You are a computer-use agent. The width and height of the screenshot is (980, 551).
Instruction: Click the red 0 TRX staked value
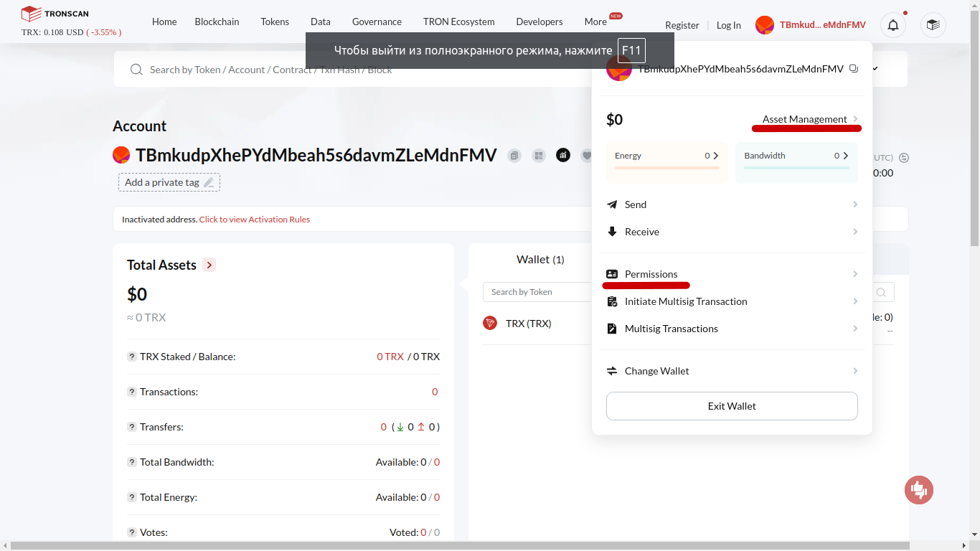tap(390, 357)
